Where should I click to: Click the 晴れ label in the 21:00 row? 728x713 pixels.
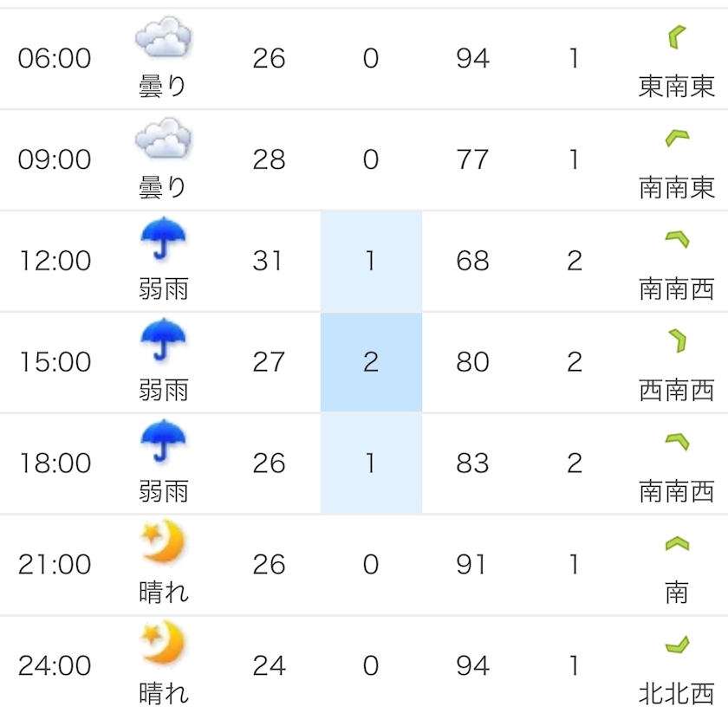pos(163,593)
